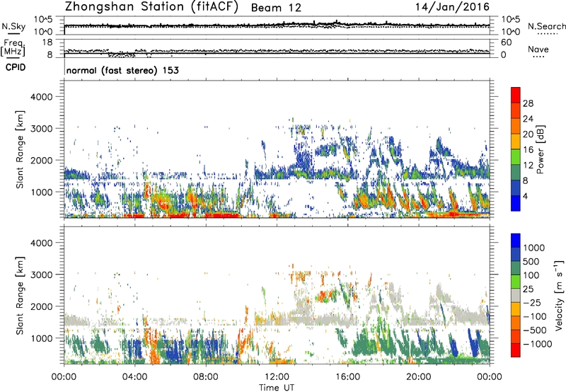Image resolution: width=566 pixels, height=392 pixels.
Task: Click the 'Time UT' axis label
Action: [x=277, y=388]
